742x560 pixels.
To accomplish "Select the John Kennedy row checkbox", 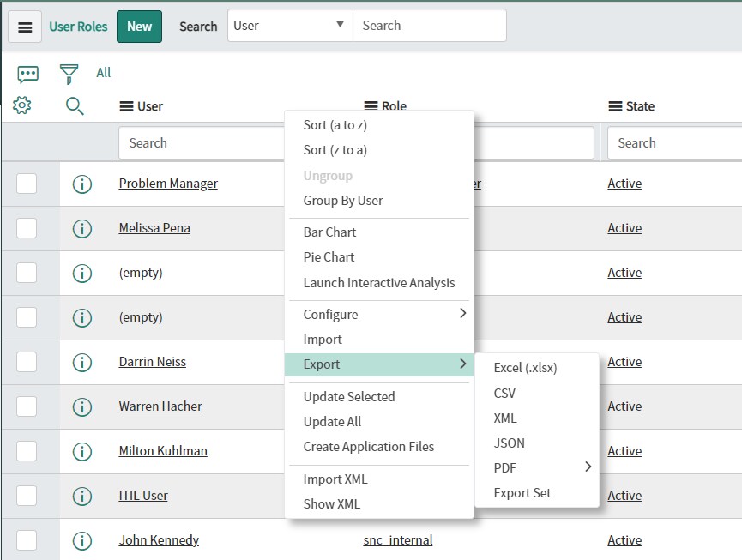I will tap(27, 540).
